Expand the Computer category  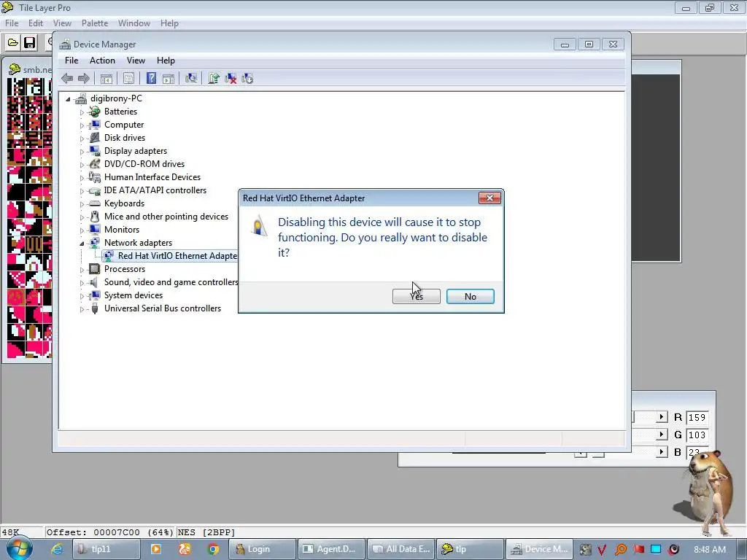[82, 125]
